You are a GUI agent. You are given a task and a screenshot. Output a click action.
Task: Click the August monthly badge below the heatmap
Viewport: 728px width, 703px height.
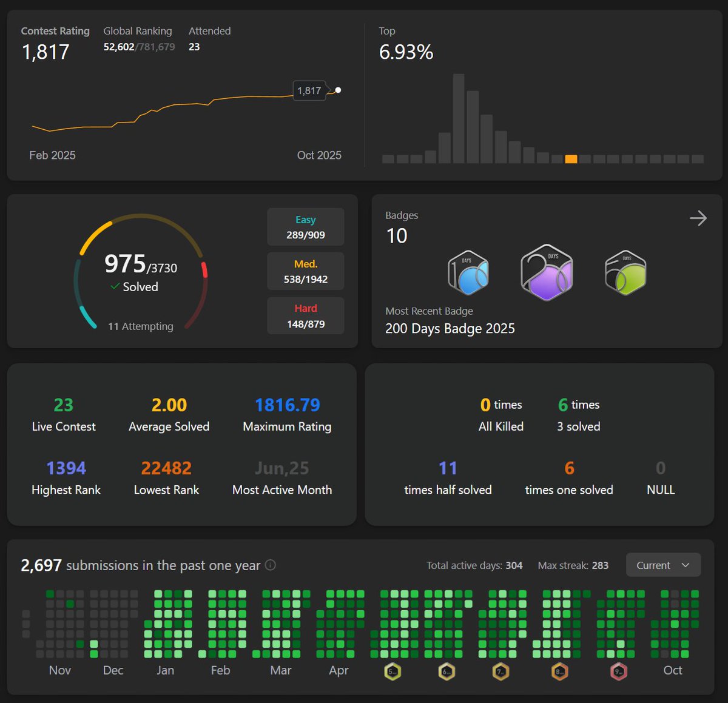click(x=559, y=671)
